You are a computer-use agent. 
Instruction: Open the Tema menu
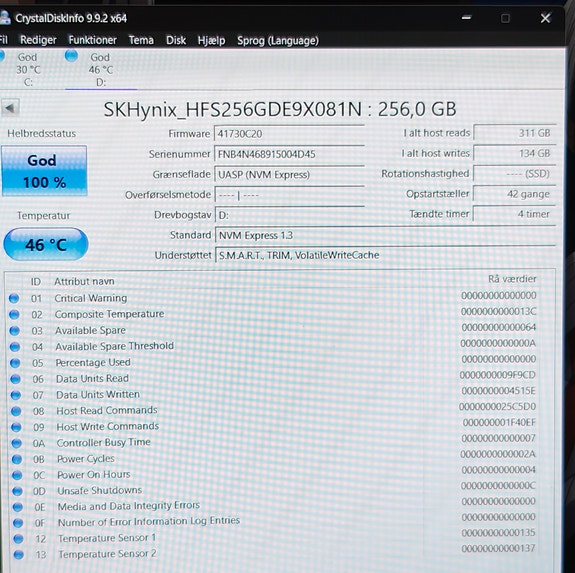coord(141,40)
